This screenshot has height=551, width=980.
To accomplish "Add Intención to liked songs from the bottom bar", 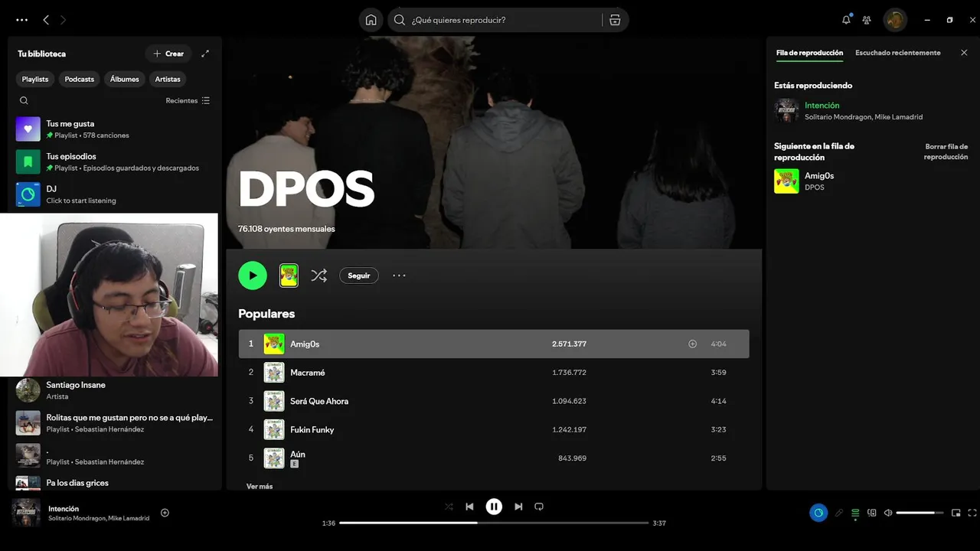I will pyautogui.click(x=165, y=513).
